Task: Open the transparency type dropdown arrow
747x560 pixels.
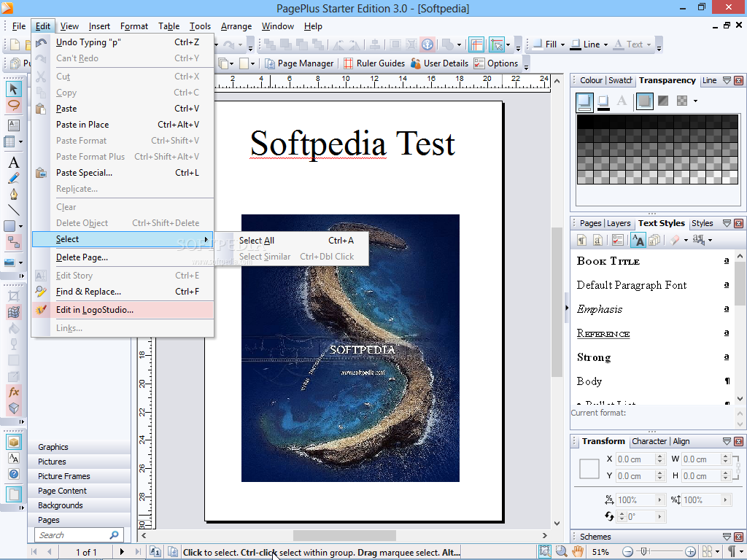Action: pos(695,101)
